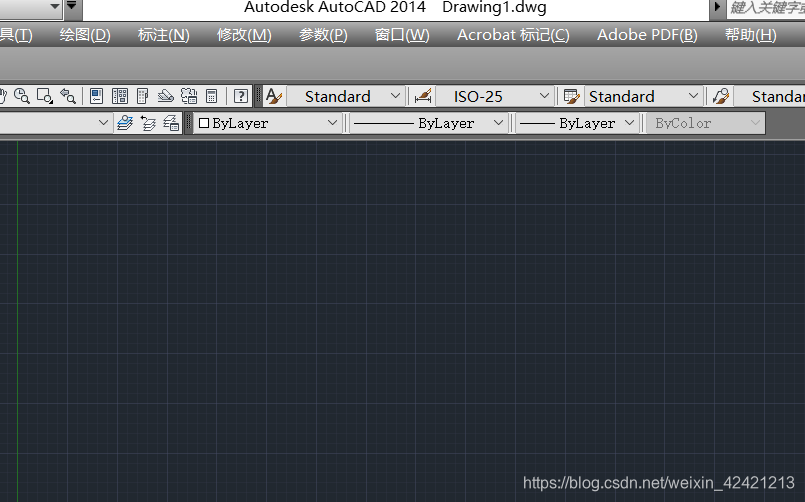This screenshot has width=805, height=502.
Task: Open the Quick Access toolbar customize arrow
Action: (x=72, y=6)
